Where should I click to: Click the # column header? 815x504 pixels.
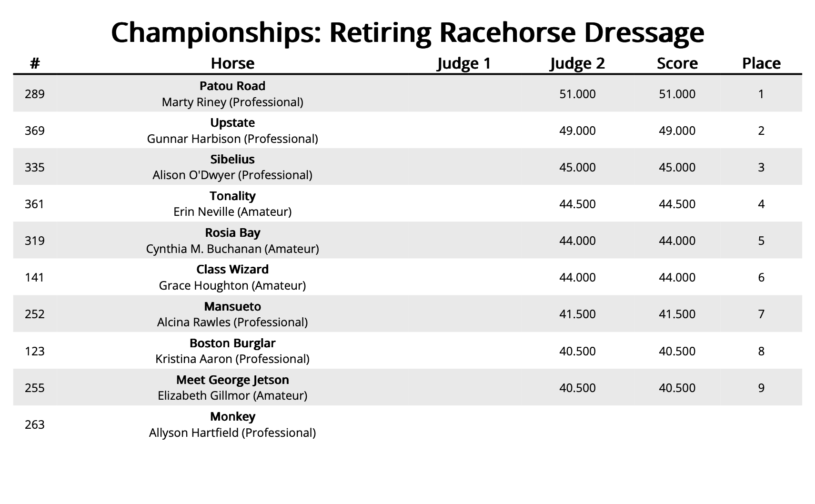click(35, 63)
